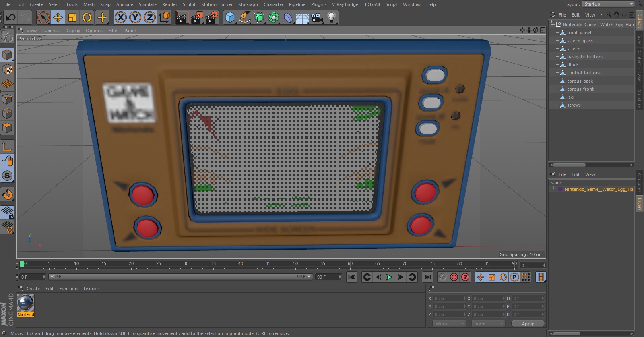The width and height of the screenshot is (644, 337).
Task: Open the Sculpt menu
Action: (189, 4)
